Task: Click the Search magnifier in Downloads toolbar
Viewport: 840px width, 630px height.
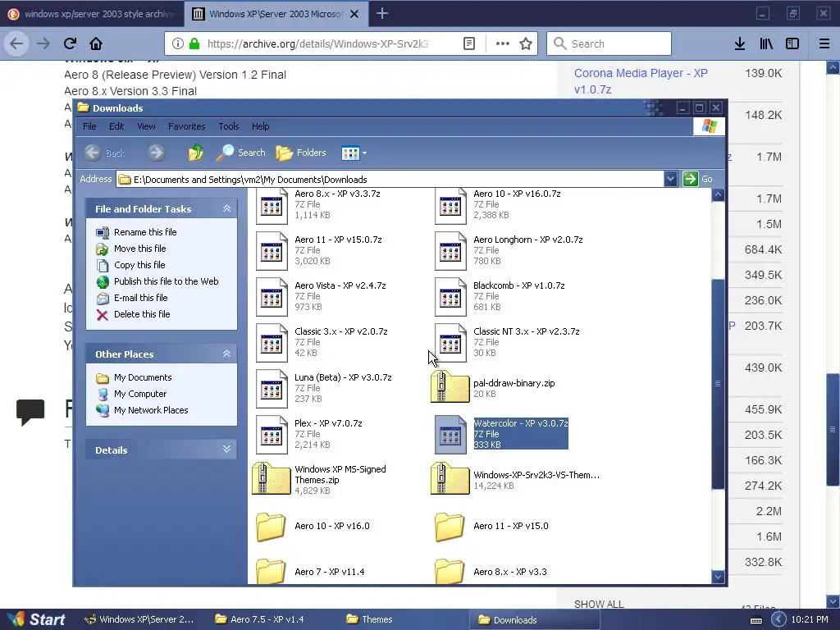Action: (240, 153)
